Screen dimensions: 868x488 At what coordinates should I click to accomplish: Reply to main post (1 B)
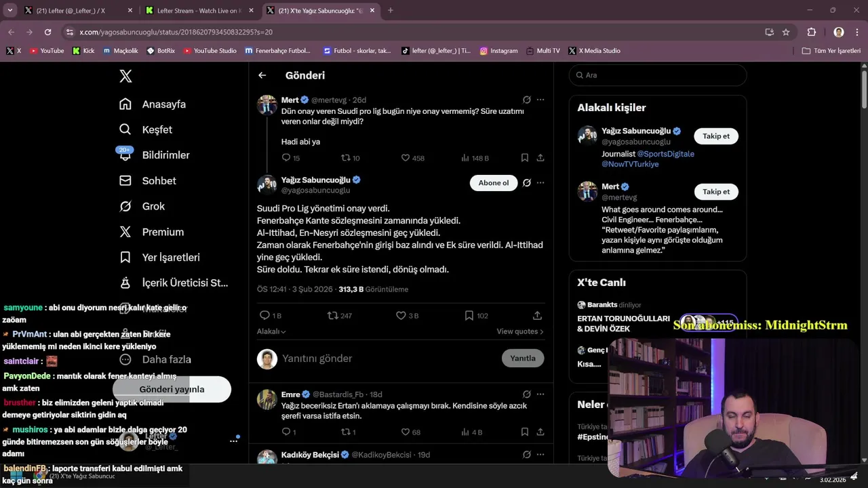[271, 316]
